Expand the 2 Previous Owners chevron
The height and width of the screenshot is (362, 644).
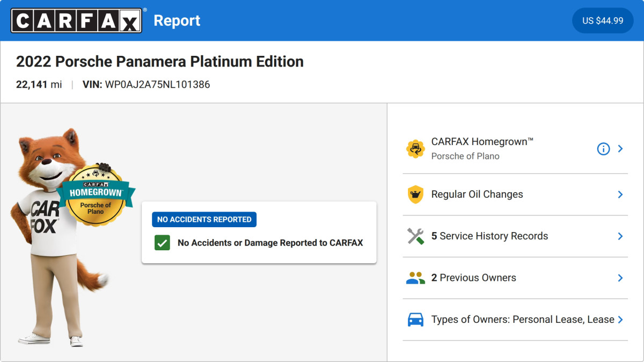point(620,278)
